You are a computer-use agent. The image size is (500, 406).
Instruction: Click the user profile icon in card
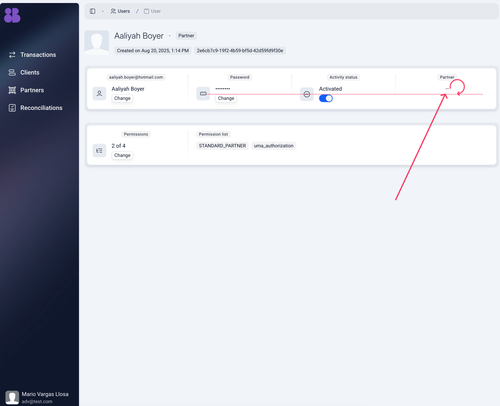point(99,94)
